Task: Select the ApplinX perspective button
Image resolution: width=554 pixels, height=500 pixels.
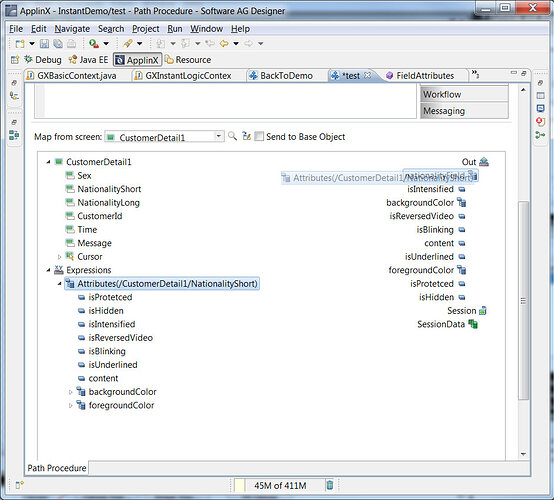Action: (x=137, y=60)
